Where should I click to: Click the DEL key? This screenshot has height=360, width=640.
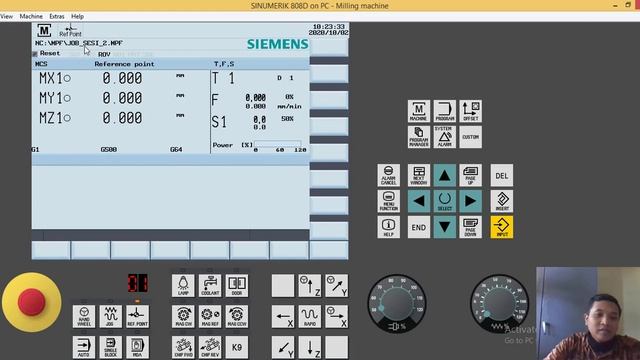click(x=502, y=176)
